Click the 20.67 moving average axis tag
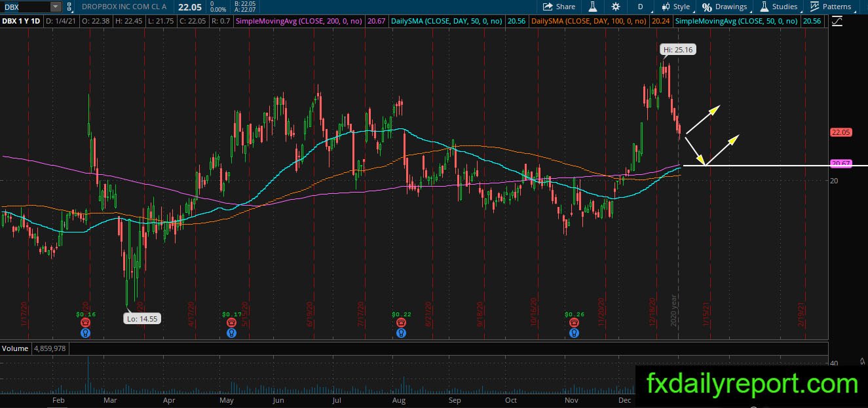 tap(840, 163)
